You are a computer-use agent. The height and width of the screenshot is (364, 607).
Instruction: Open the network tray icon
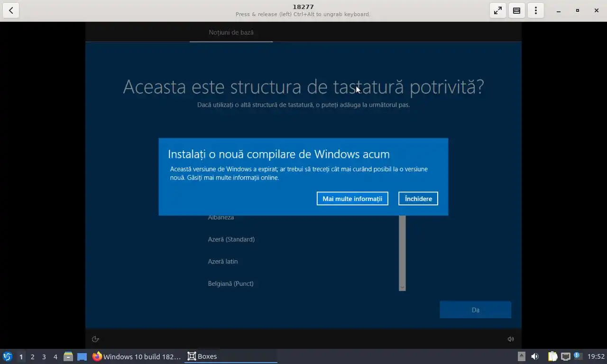[565, 356]
